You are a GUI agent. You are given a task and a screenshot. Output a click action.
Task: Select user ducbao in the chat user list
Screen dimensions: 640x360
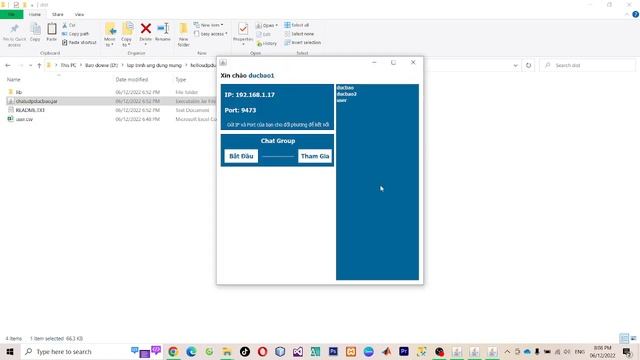[x=345, y=88]
